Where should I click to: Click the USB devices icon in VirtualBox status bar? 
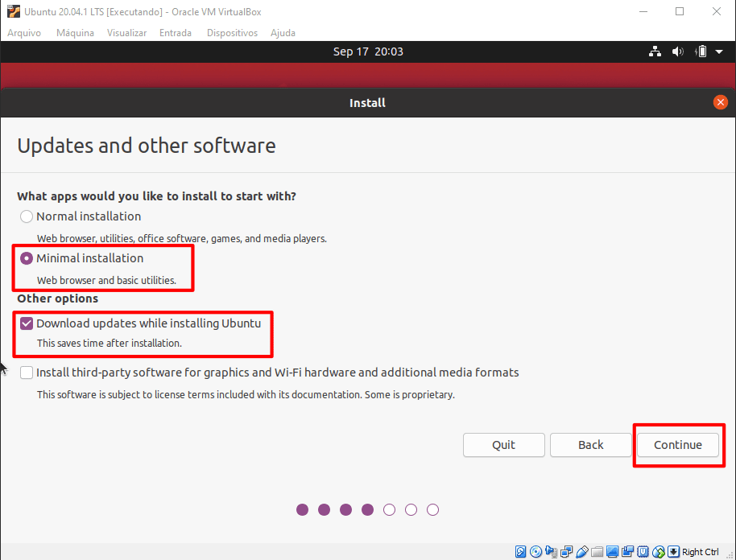[x=582, y=552]
